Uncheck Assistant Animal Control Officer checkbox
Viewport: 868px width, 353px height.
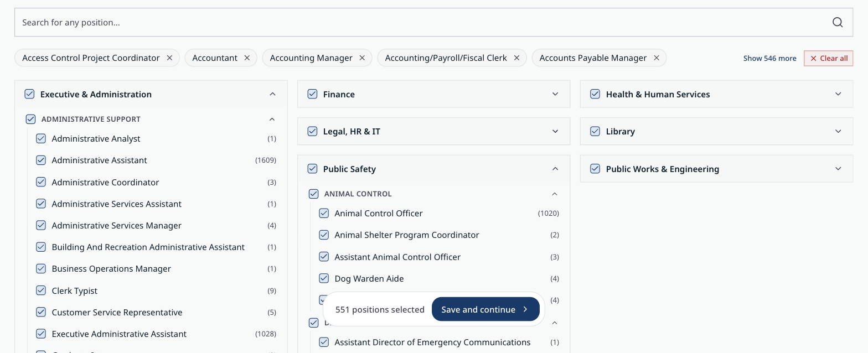click(324, 257)
